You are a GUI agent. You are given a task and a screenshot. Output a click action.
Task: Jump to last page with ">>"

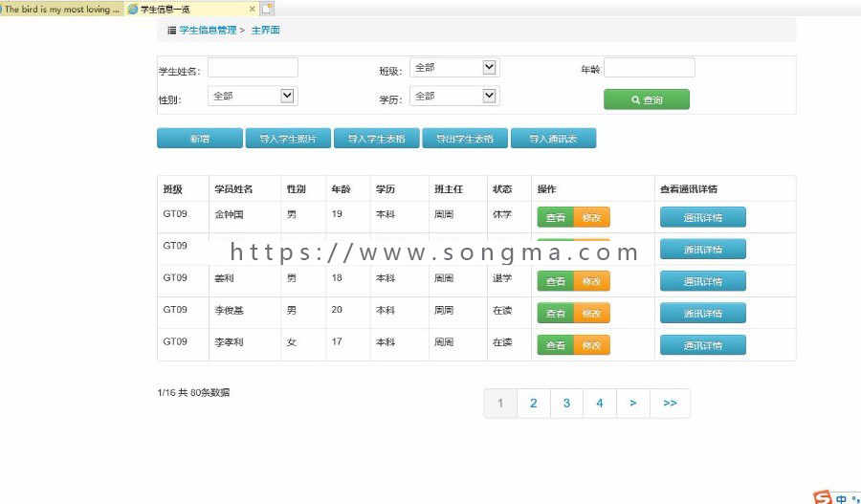(670, 403)
